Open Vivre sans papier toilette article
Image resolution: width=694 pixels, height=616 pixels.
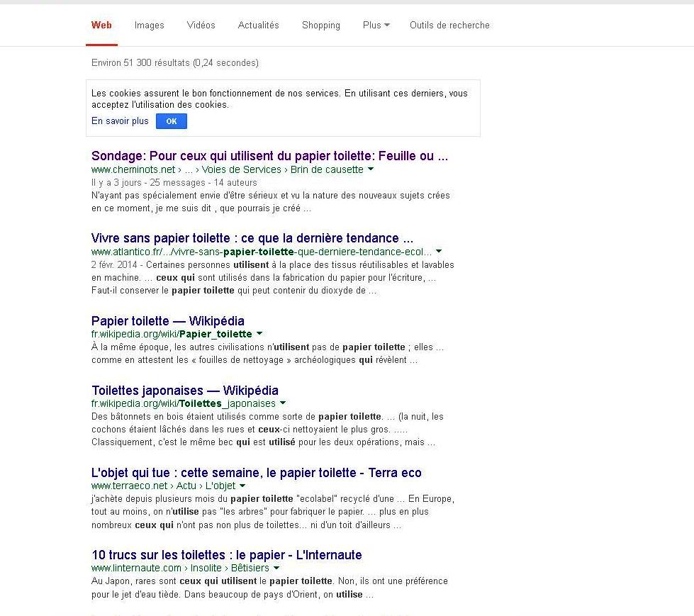(x=252, y=238)
